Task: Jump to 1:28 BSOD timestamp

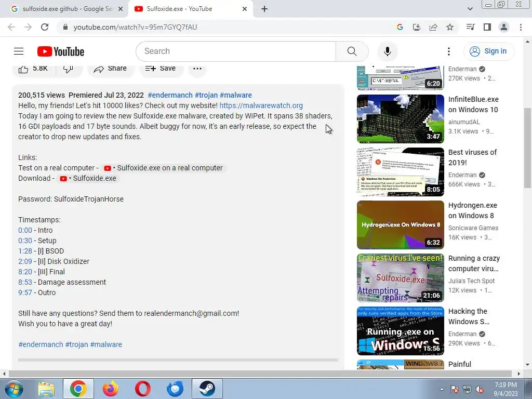Action: pos(25,251)
